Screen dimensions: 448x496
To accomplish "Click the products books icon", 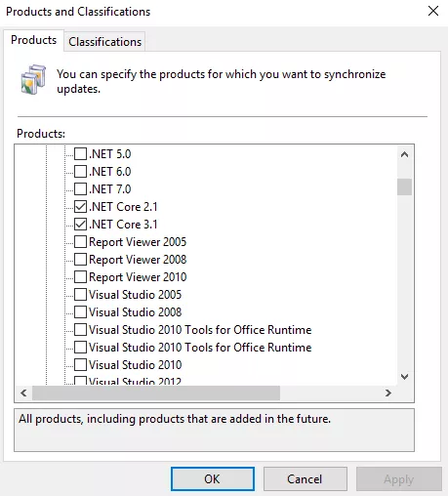I will point(33,80).
